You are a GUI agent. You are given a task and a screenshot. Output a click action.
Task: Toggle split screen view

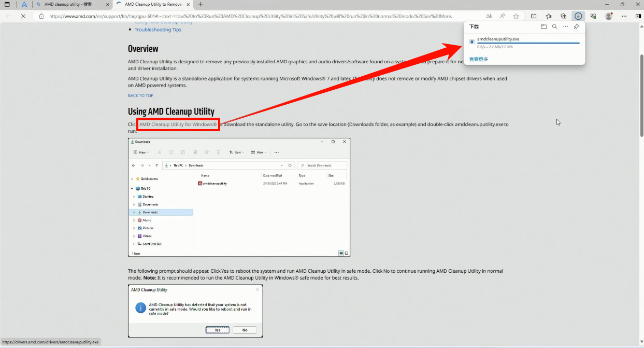click(534, 16)
